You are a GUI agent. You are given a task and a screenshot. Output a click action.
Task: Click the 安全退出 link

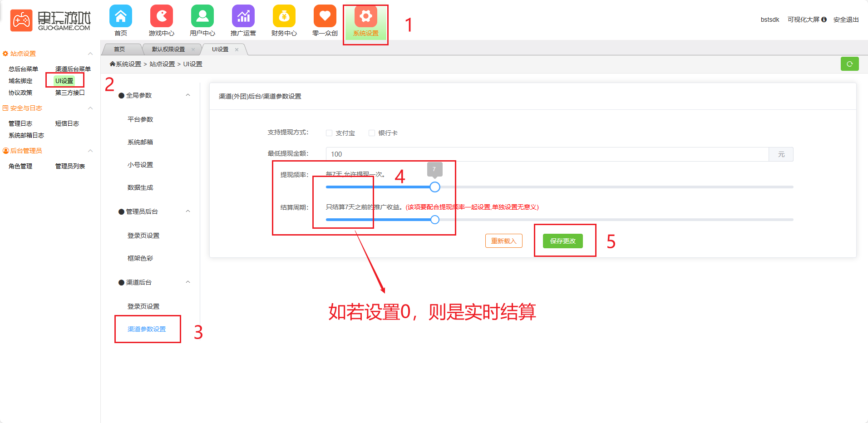pyautogui.click(x=846, y=20)
